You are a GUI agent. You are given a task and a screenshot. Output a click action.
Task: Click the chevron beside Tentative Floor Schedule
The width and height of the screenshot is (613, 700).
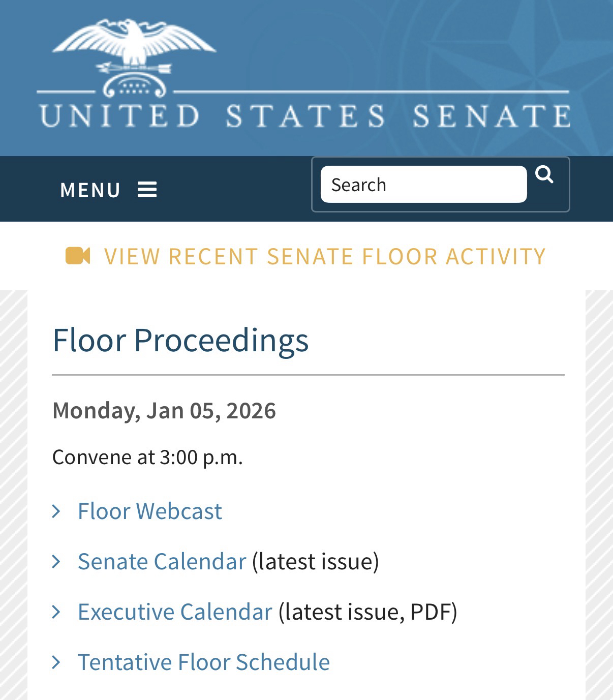pos(56,662)
